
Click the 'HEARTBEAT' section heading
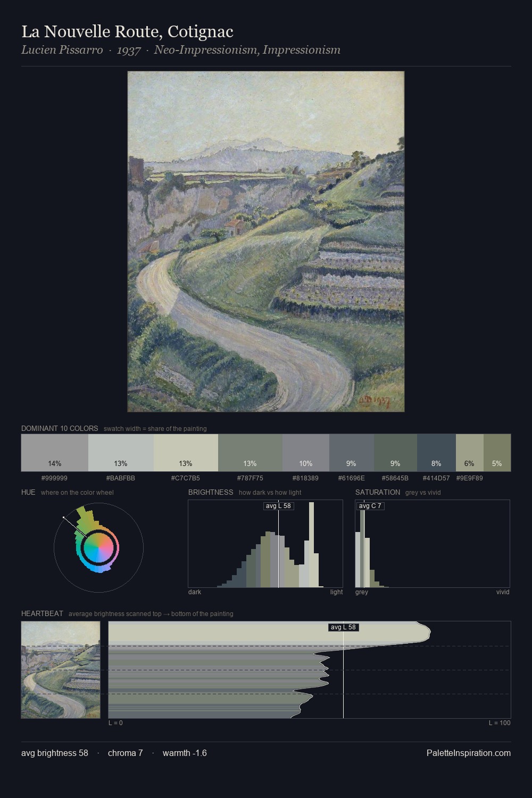[42, 613]
